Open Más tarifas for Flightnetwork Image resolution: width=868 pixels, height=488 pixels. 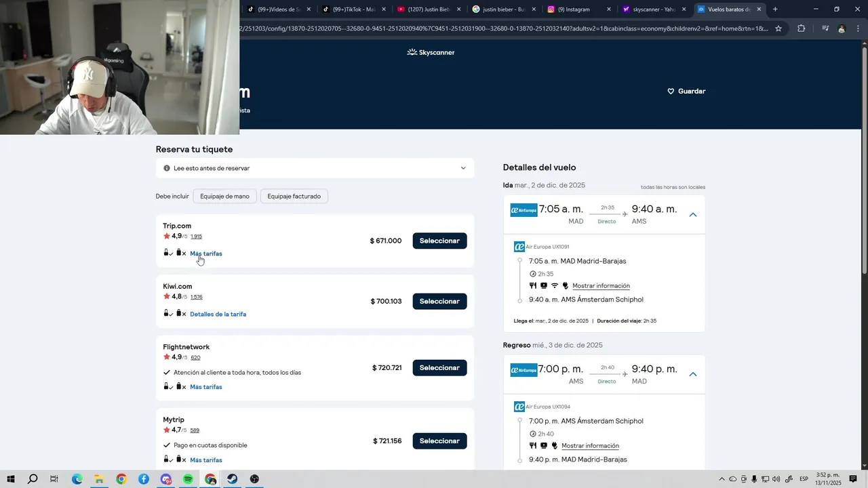tap(206, 387)
